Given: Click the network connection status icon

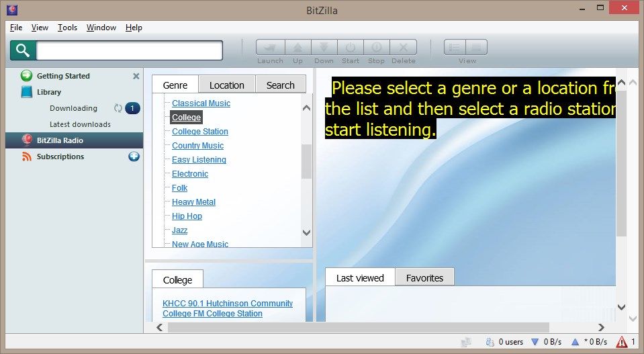Looking at the screenshot, I should [x=466, y=342].
